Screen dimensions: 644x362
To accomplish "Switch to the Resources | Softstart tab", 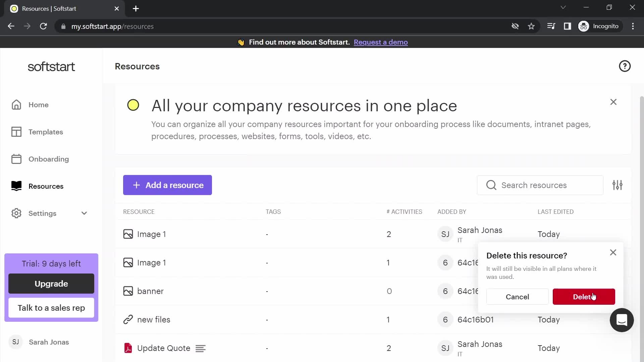I will 64,9.
